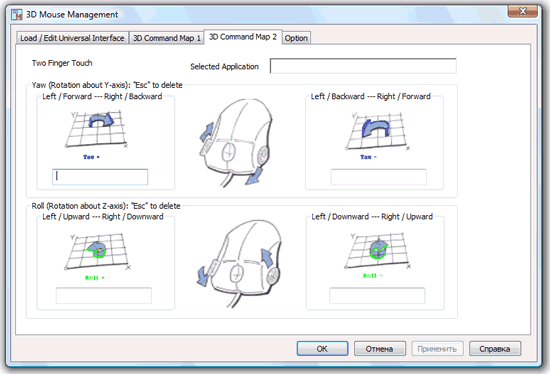Click the Roll + command input box
This screenshot has width=550, height=374.
104,295
